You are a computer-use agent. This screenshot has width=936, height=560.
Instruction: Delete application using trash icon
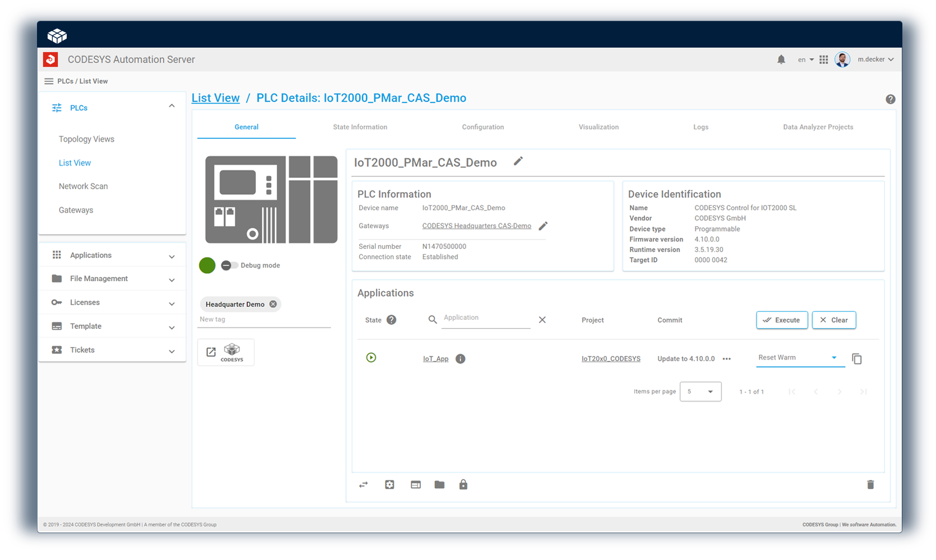[x=870, y=484]
